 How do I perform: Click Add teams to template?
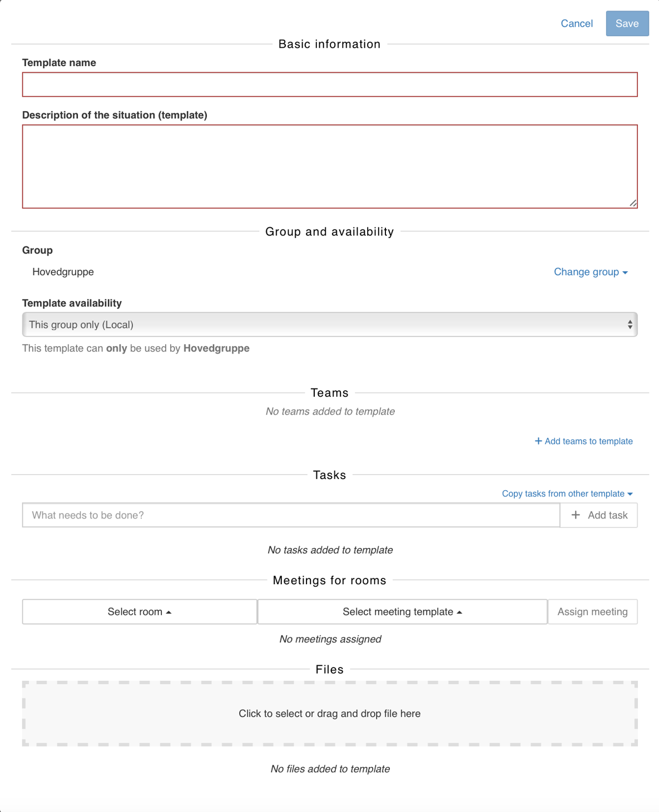588,441
